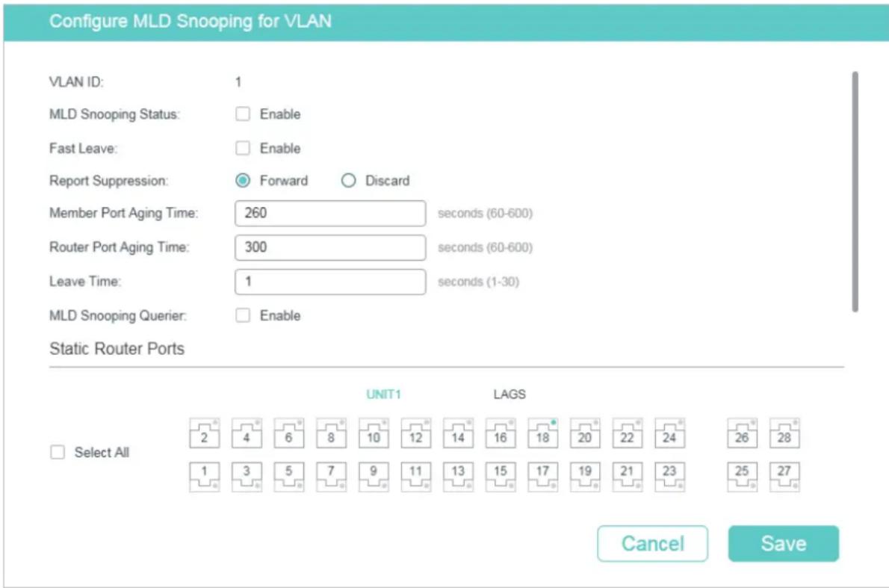Choose Discard for Report Suppression
This screenshot has height=588, width=889.
click(x=348, y=180)
